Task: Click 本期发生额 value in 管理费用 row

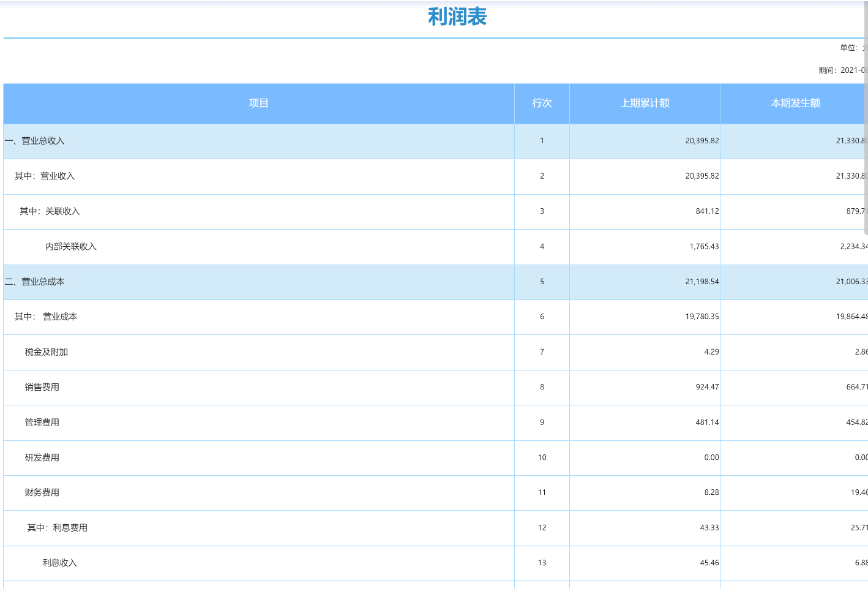Action: point(857,423)
